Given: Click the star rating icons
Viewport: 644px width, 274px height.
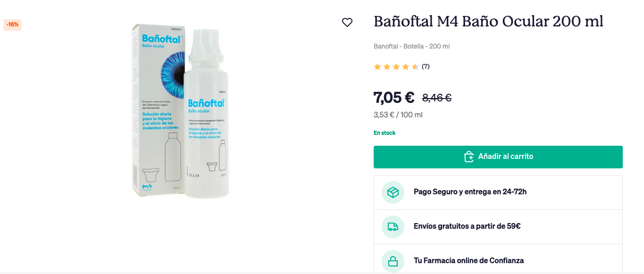Looking at the screenshot, I should (396, 67).
